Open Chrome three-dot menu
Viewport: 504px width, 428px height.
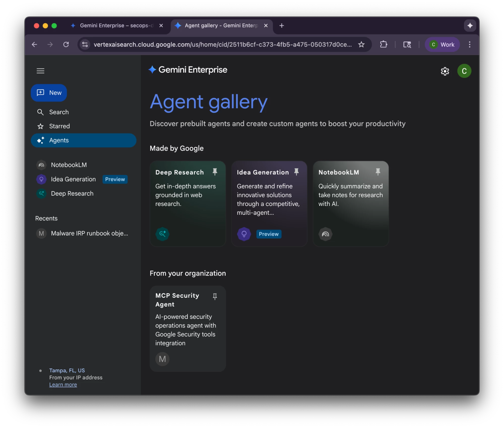pos(469,45)
